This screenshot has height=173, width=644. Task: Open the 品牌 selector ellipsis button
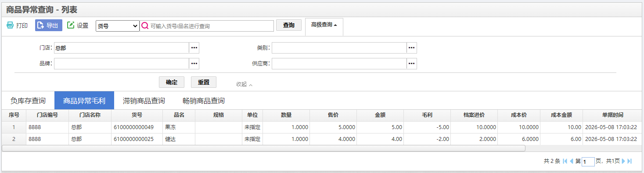coord(194,64)
